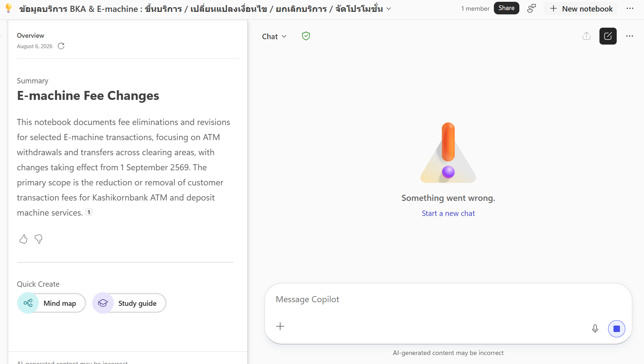The width and height of the screenshot is (644, 364).
Task: Start a new chat with compose icon
Action: (608, 36)
